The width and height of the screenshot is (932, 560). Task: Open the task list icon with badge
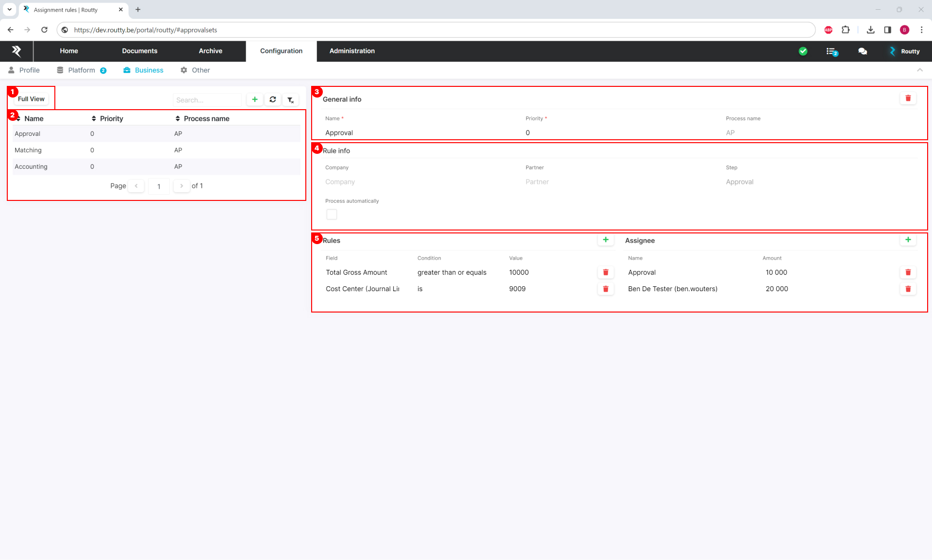(832, 51)
